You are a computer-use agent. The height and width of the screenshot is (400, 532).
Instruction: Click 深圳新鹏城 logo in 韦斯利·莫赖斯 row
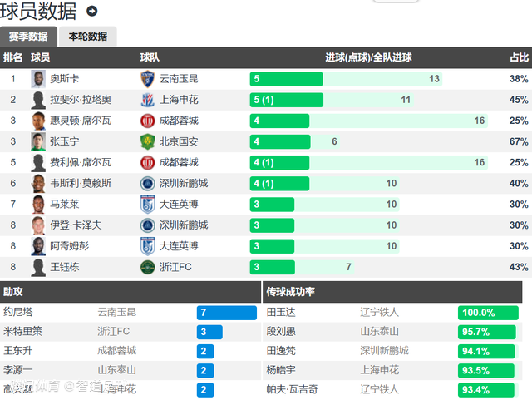click(147, 183)
